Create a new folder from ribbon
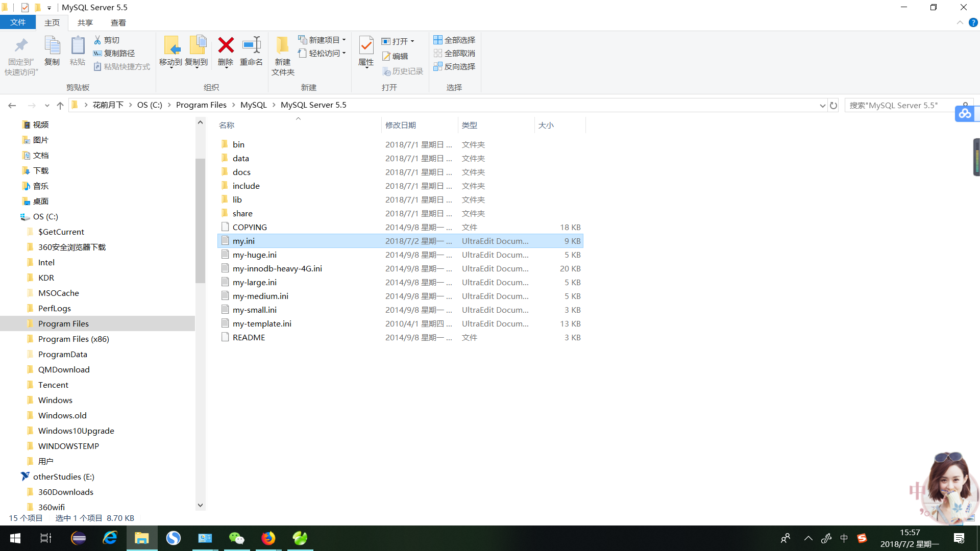 click(283, 56)
